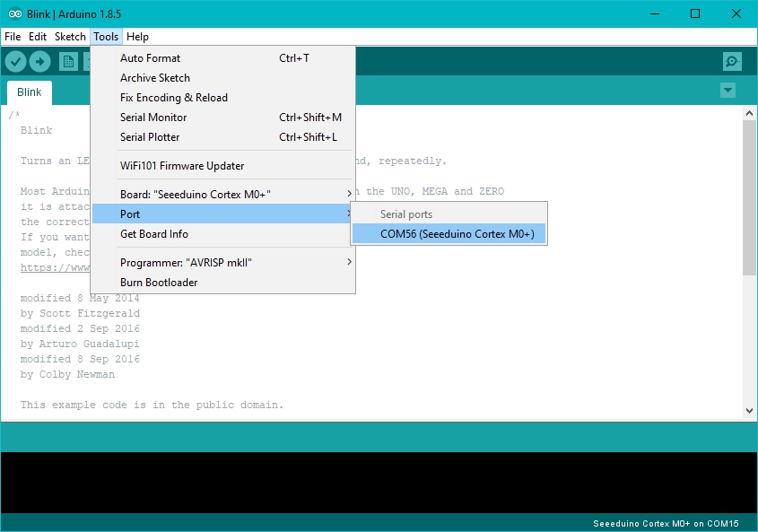Launch WiFi101 Firmware Updater

click(182, 166)
